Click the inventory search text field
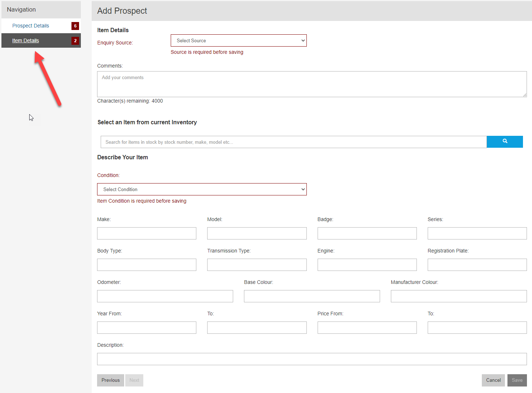 coord(293,142)
